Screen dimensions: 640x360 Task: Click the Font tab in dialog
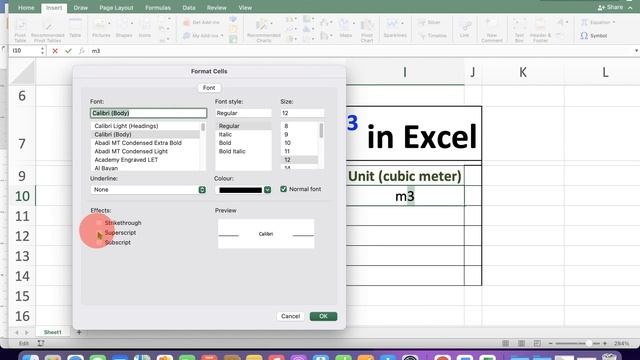tap(209, 88)
